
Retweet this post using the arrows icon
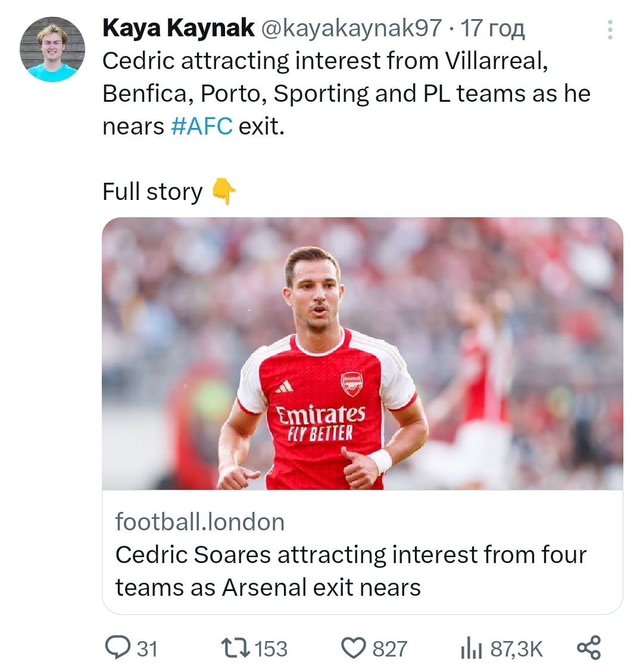pos(234,648)
